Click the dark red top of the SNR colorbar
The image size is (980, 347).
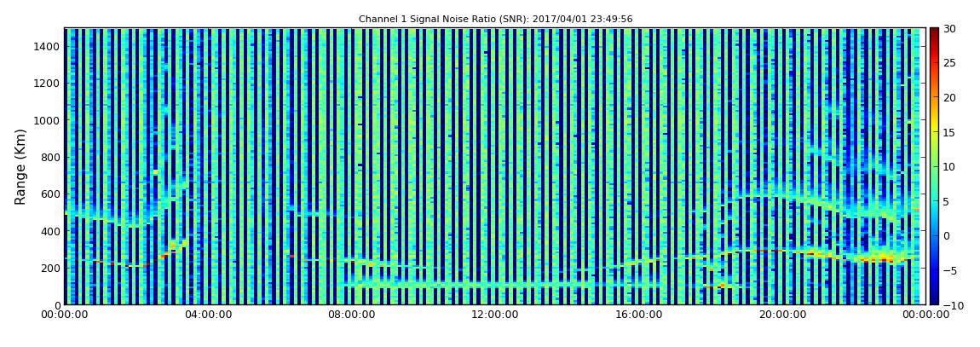(934, 32)
